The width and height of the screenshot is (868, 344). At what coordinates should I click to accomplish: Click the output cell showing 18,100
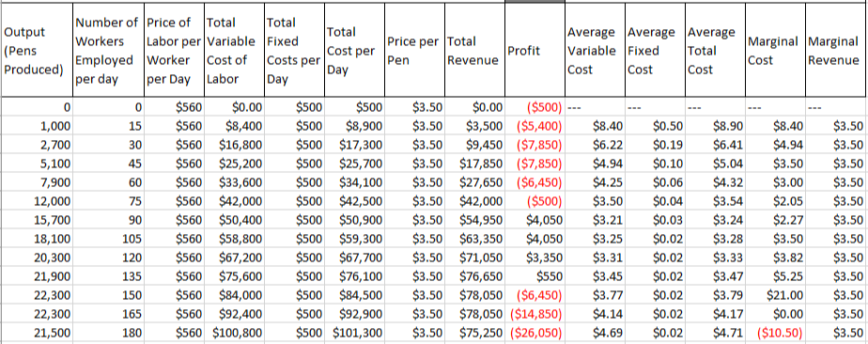tap(37, 239)
